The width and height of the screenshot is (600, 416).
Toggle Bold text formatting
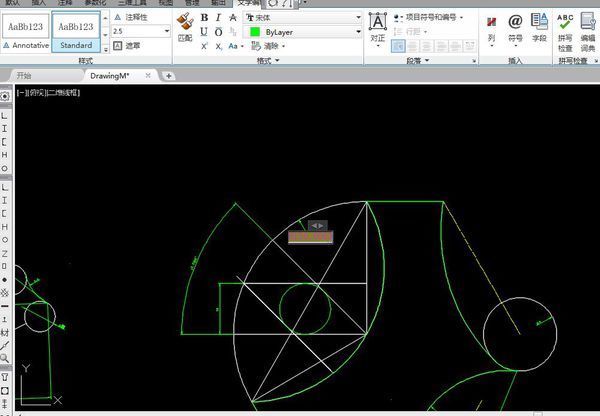(x=205, y=17)
